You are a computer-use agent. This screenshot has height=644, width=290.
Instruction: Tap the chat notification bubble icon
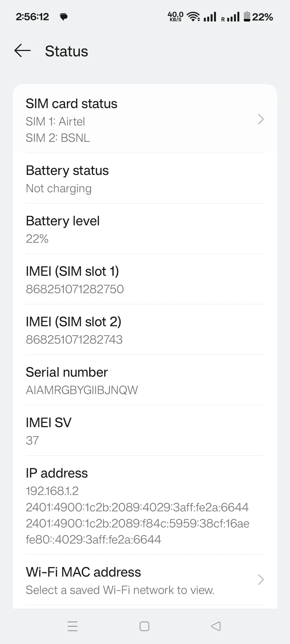pos(64,17)
